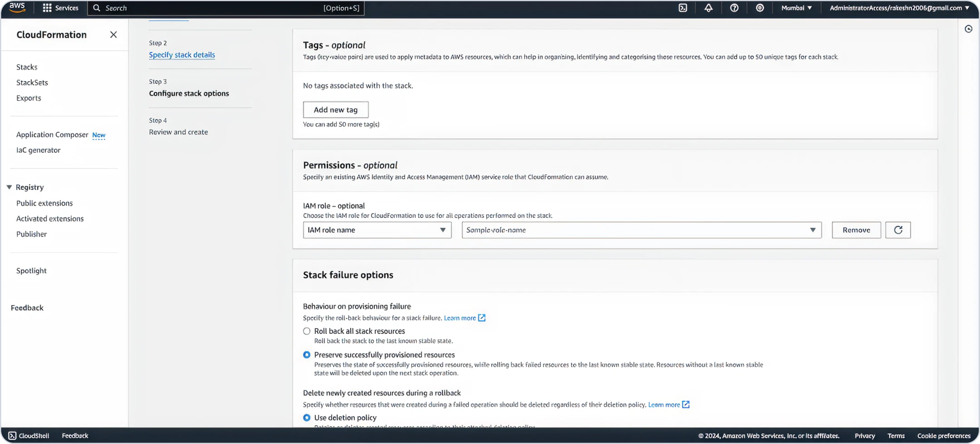The width and height of the screenshot is (980, 444).
Task: Select Roll back all stack resources
Action: pyautogui.click(x=307, y=331)
